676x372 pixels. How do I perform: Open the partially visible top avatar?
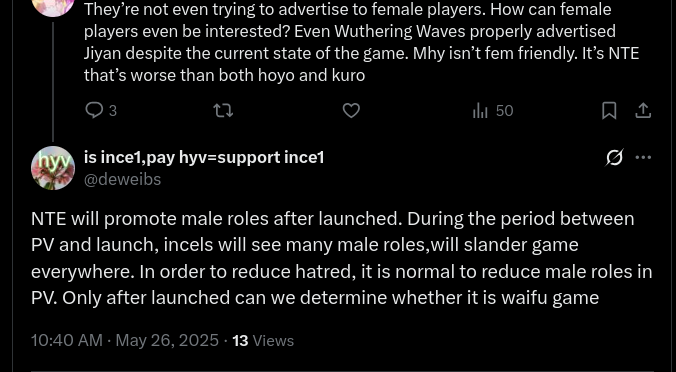coord(53,8)
